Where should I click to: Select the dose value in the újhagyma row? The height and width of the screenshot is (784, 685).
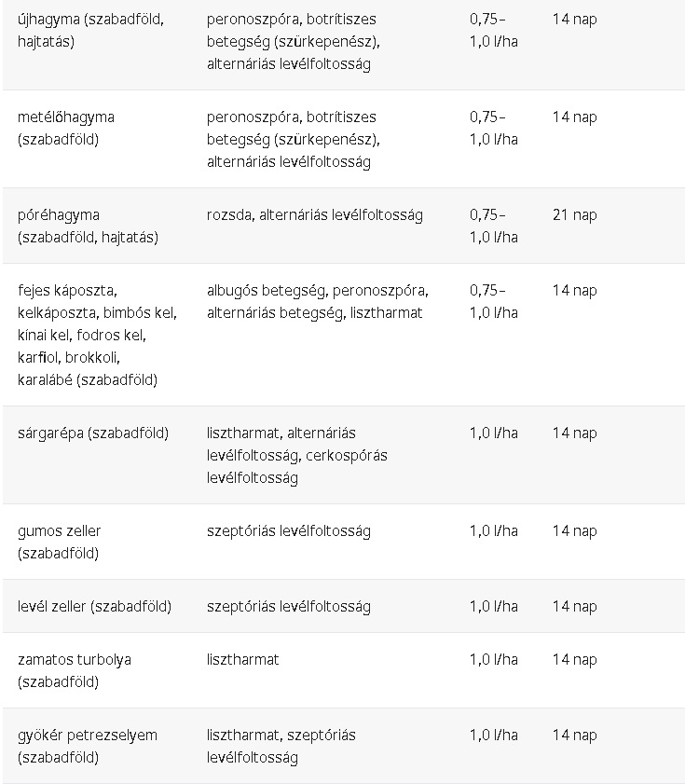493,31
